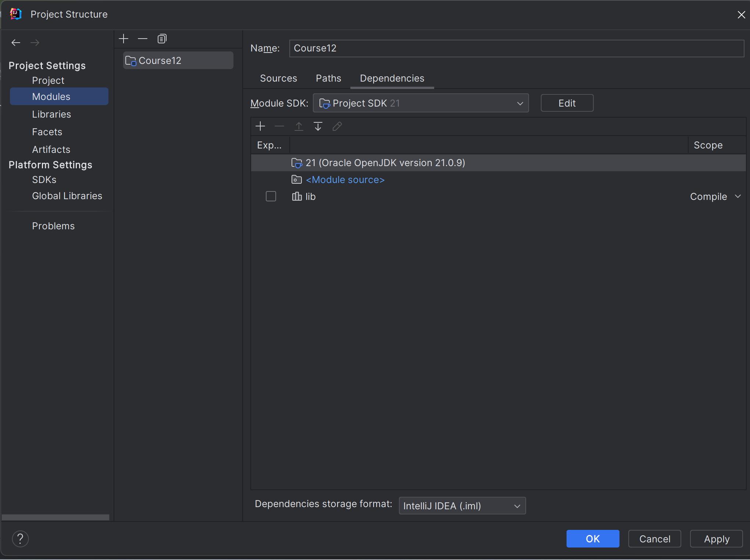Open the Module SDK dropdown
The image size is (750, 560).
pyautogui.click(x=421, y=103)
